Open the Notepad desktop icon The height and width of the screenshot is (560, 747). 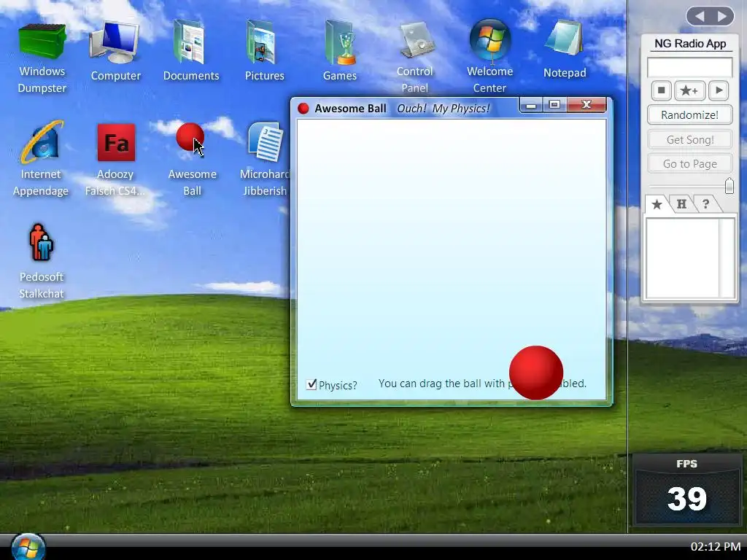(565, 39)
